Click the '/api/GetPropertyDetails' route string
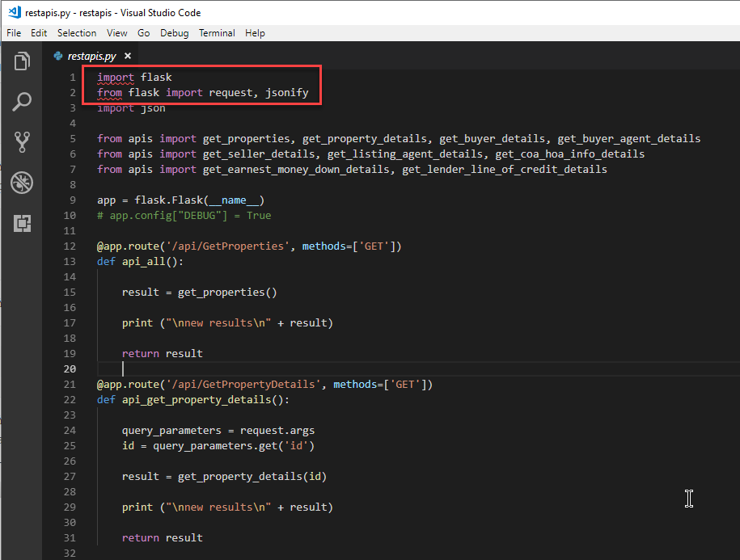The height and width of the screenshot is (560, 740). tap(243, 384)
